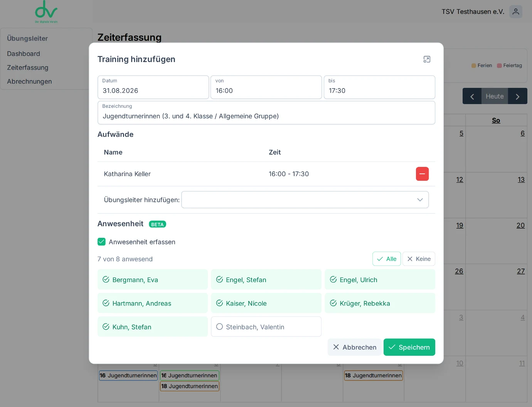Click the Datum field

(153, 87)
